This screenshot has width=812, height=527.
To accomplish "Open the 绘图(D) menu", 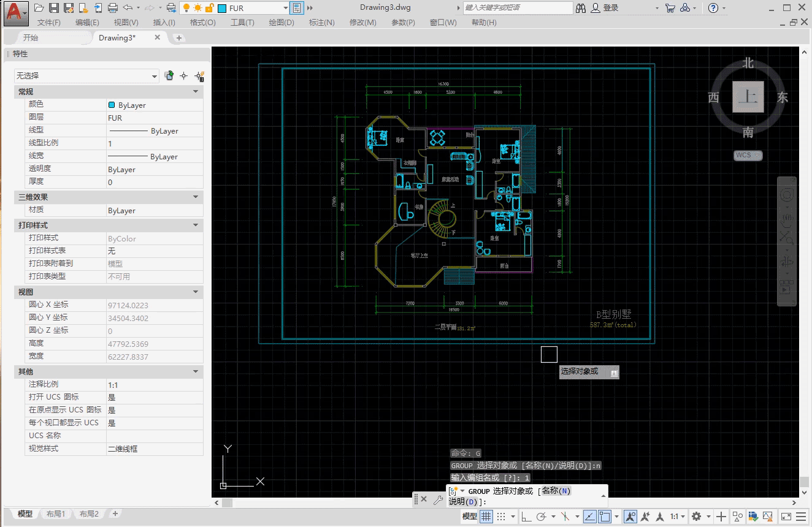I will [x=282, y=23].
